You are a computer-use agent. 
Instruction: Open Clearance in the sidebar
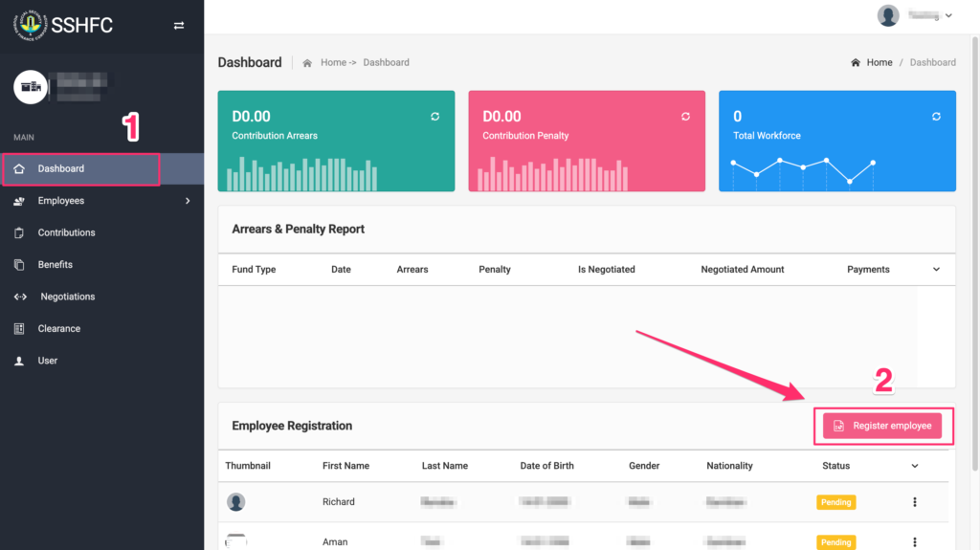coord(58,329)
